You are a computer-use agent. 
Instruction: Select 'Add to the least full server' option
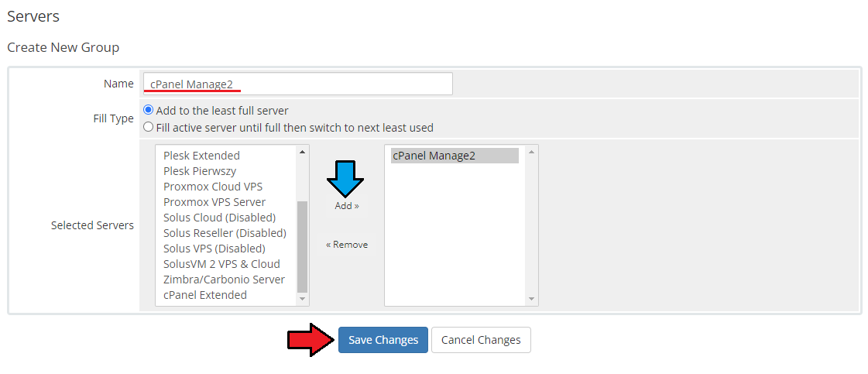tap(149, 110)
